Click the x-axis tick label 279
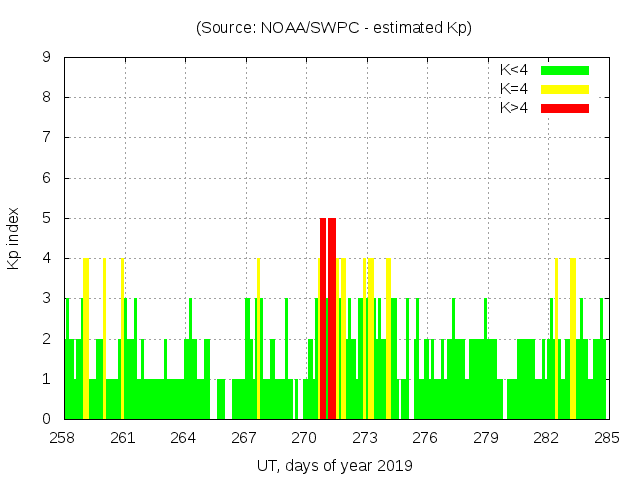 (486, 438)
